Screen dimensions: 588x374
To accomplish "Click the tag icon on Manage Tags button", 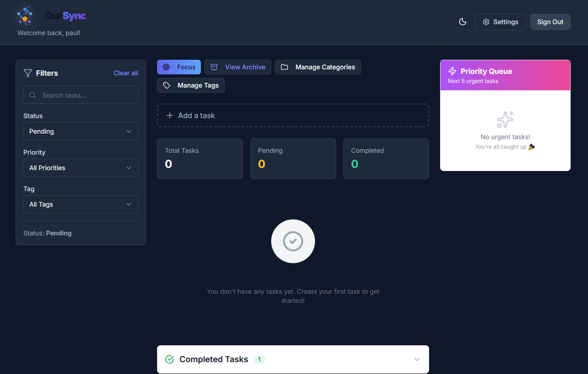I will coord(167,85).
